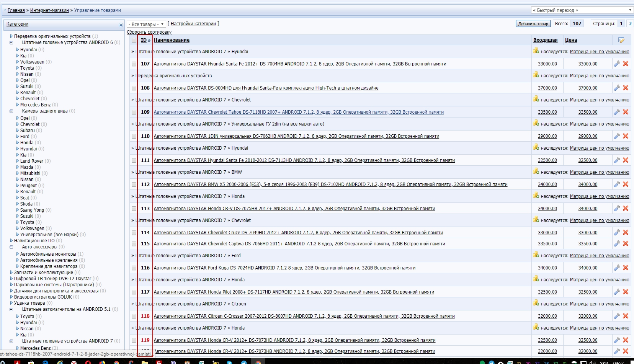
Task: Tick the select-all checkbox in the table header
Action: click(x=134, y=40)
